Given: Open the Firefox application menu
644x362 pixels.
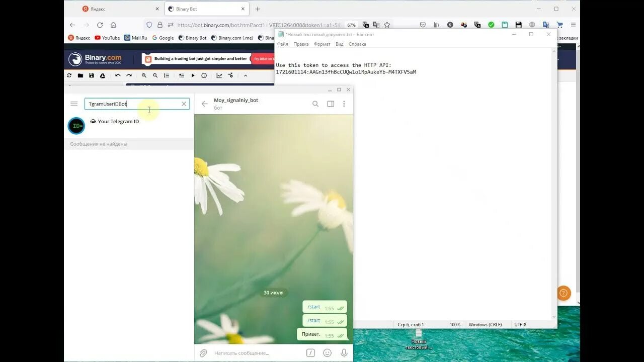Looking at the screenshot, I should [x=573, y=25].
